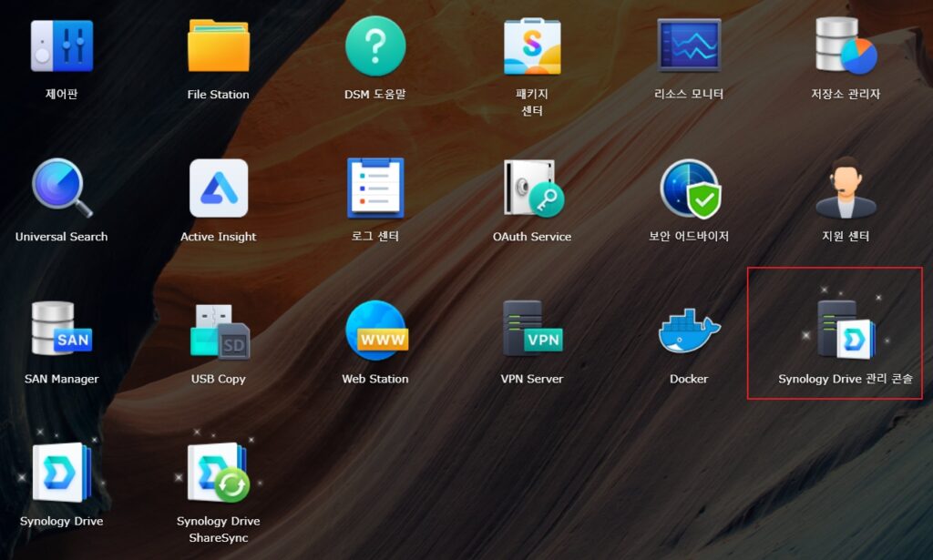
Task: Open 보안 어드바이저 security advisor
Action: pos(689,188)
